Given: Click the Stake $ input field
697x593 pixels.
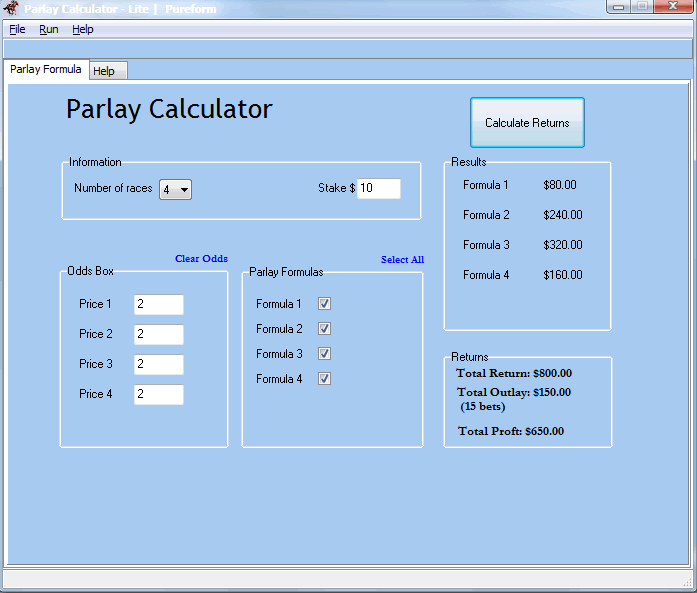Looking at the screenshot, I should coord(378,188).
